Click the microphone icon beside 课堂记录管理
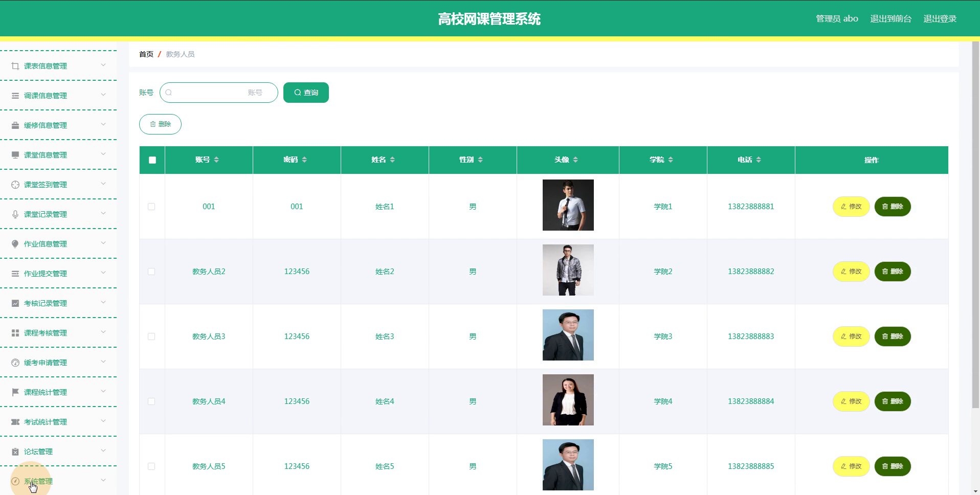The width and height of the screenshot is (980, 495). coord(15,214)
